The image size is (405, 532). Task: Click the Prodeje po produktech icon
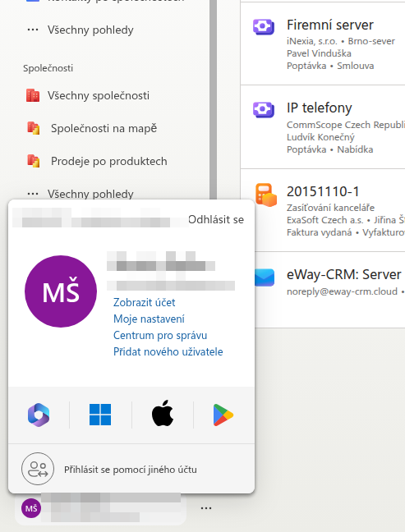[x=33, y=161]
